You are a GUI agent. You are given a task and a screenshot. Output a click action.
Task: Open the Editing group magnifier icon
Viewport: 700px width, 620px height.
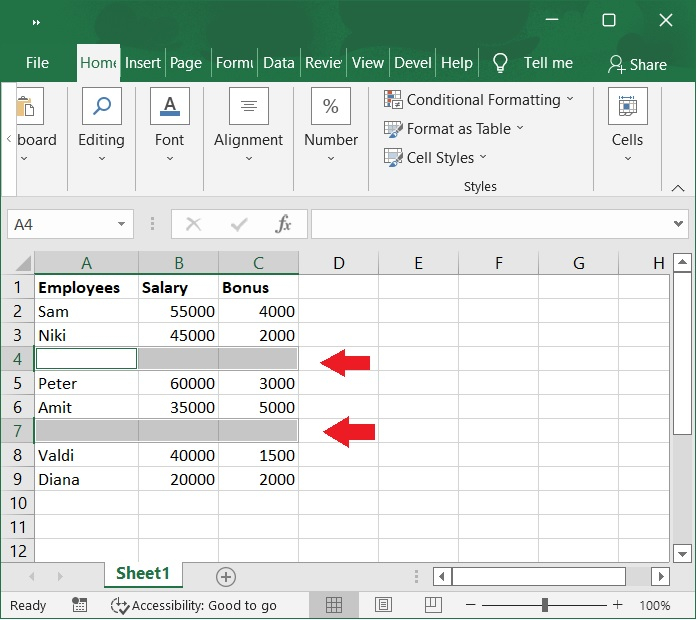point(102,106)
